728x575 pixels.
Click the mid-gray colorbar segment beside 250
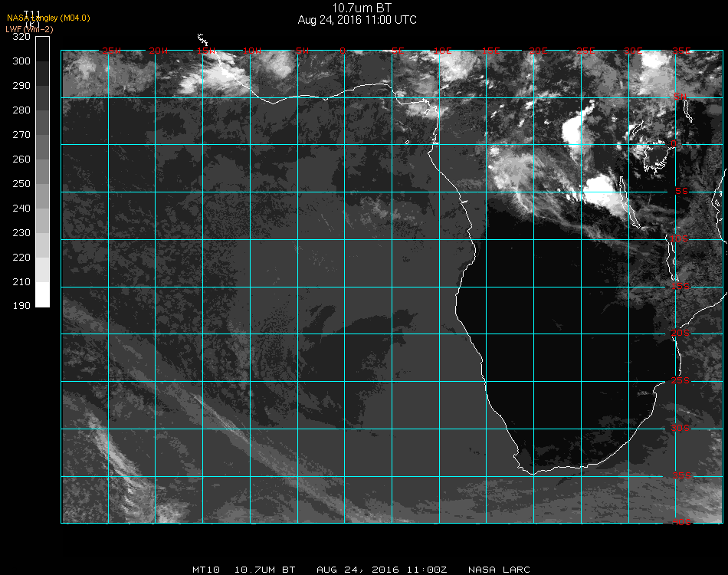pyautogui.click(x=42, y=196)
